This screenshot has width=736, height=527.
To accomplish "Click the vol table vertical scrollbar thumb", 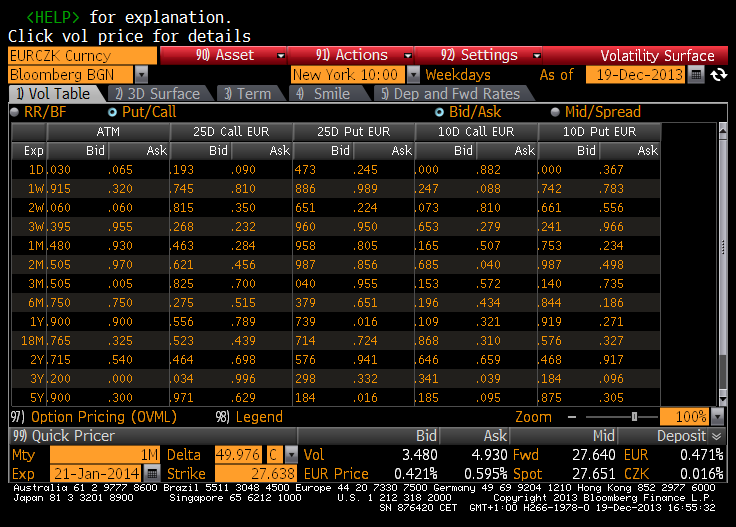I will (x=723, y=246).
